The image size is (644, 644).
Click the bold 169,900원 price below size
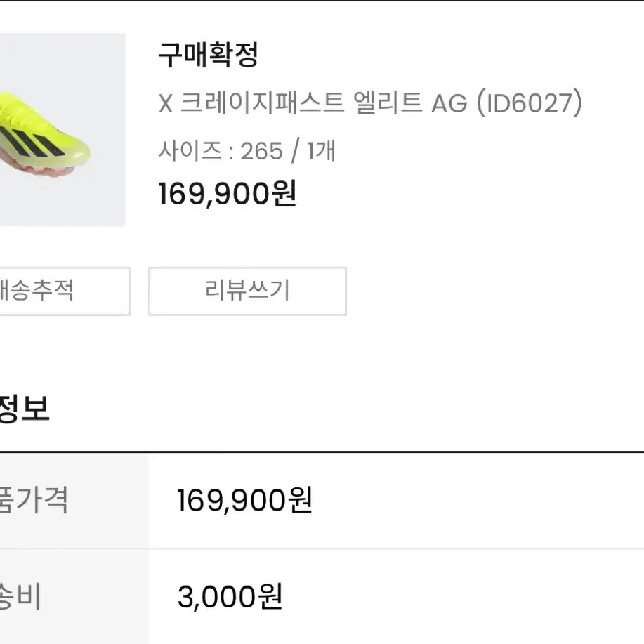[227, 193]
